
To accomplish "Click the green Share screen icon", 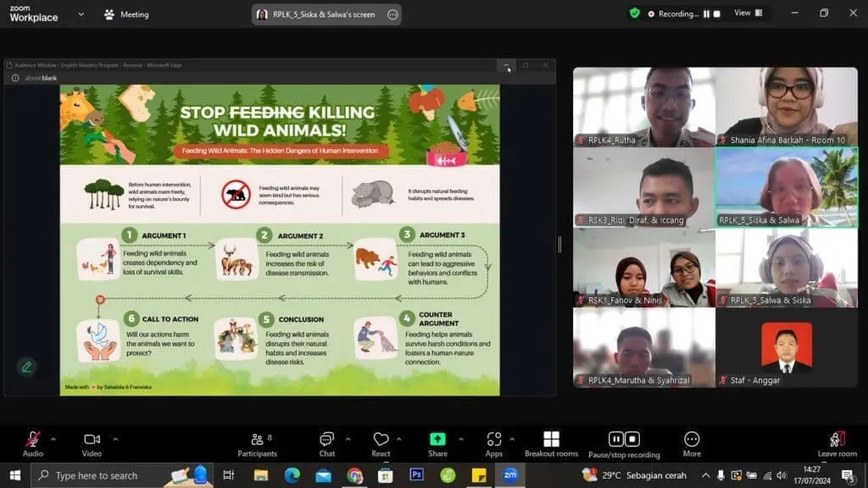I will point(437,439).
